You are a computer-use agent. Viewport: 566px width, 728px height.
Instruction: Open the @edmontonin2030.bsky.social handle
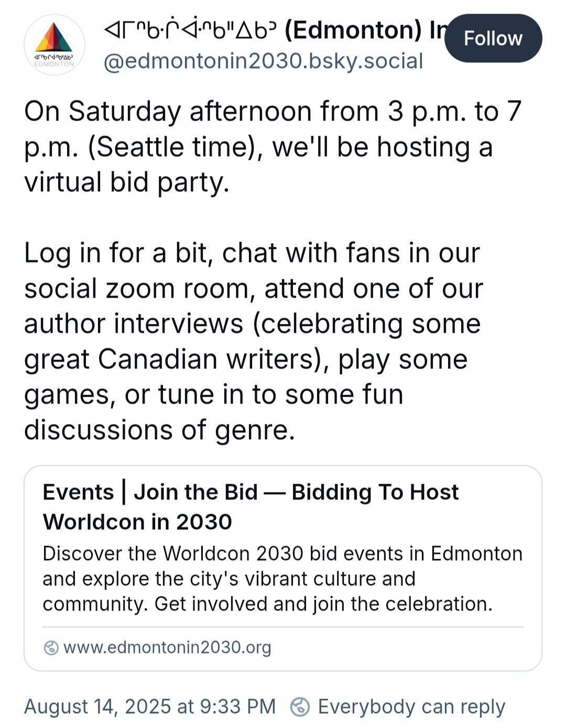(263, 61)
